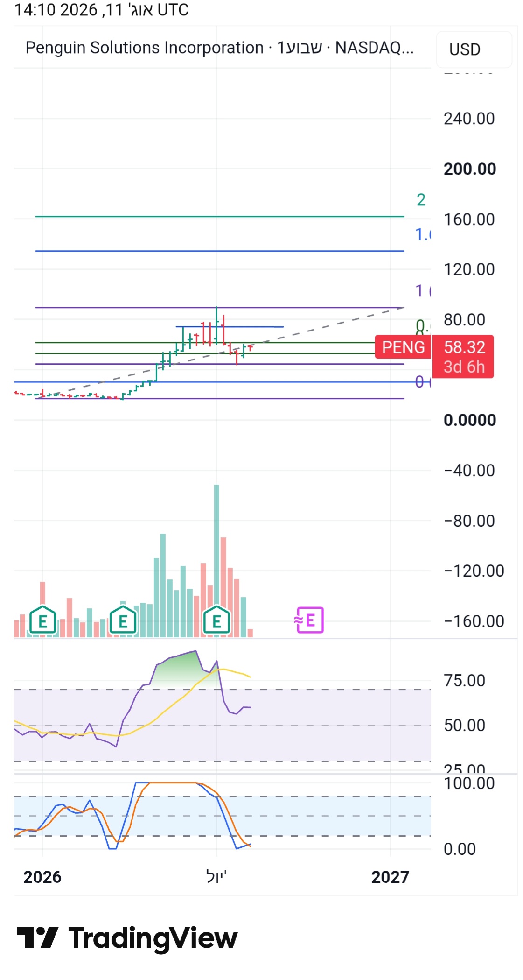523x980 pixels.
Task: Click the 80.00 price axis label
Action: coord(464,320)
